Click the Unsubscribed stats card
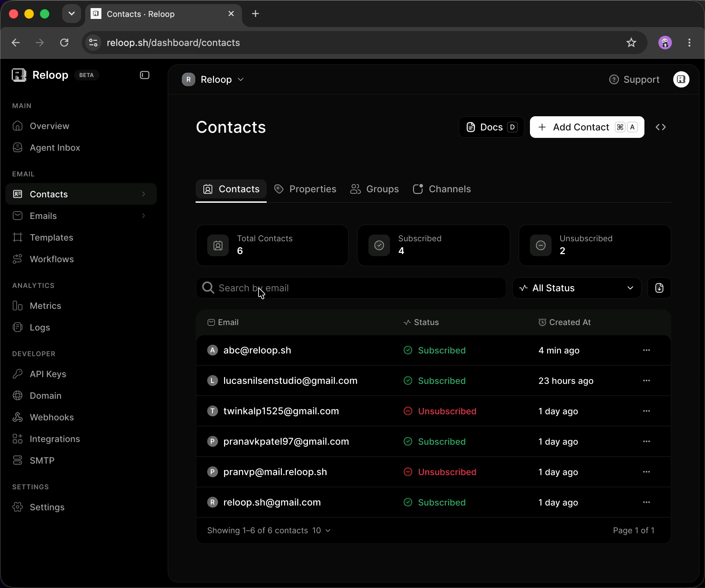This screenshot has width=705, height=588. tap(595, 245)
